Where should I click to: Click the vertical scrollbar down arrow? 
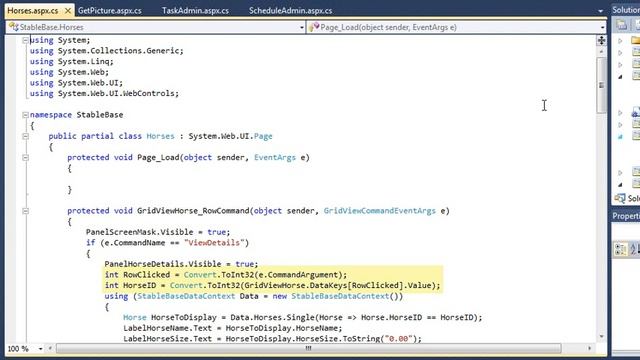coord(601,336)
